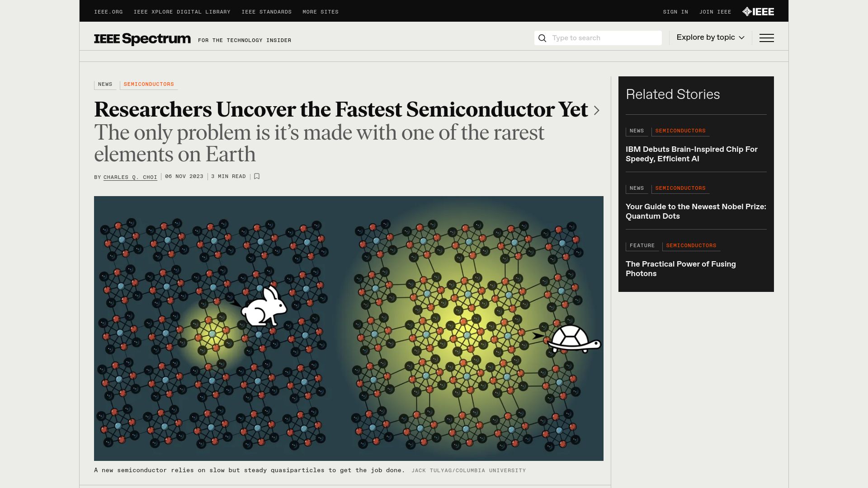Click Semiconductors tag above Nobel Prize story
868x488 pixels.
680,188
